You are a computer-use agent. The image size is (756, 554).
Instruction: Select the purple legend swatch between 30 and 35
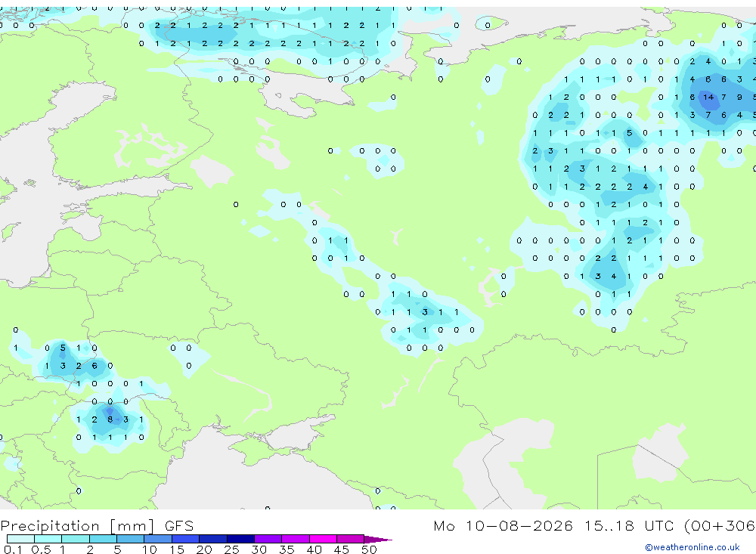(x=268, y=539)
